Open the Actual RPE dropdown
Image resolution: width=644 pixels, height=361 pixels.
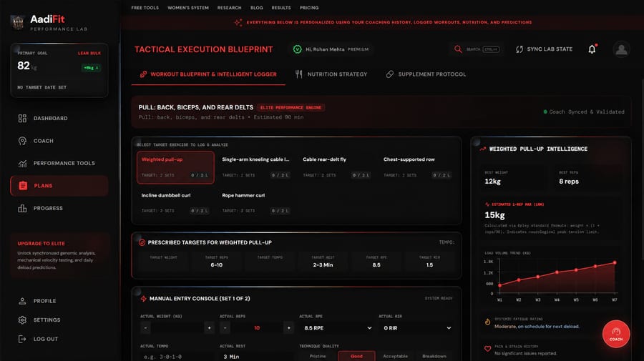pyautogui.click(x=336, y=328)
